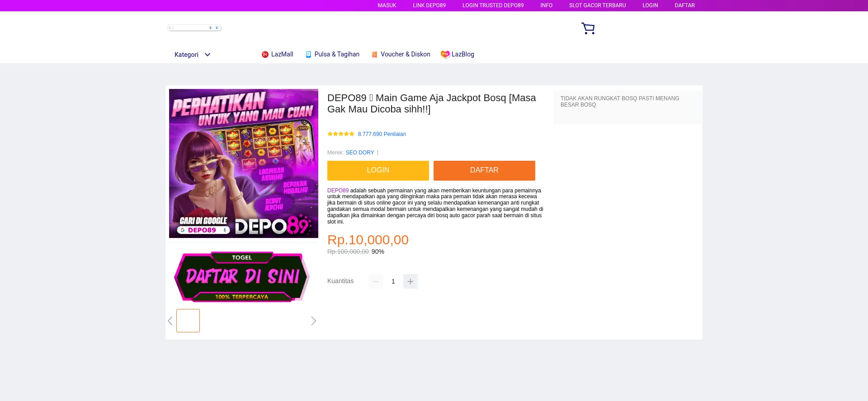
Task: Click the Kategori label
Action: 186,55
